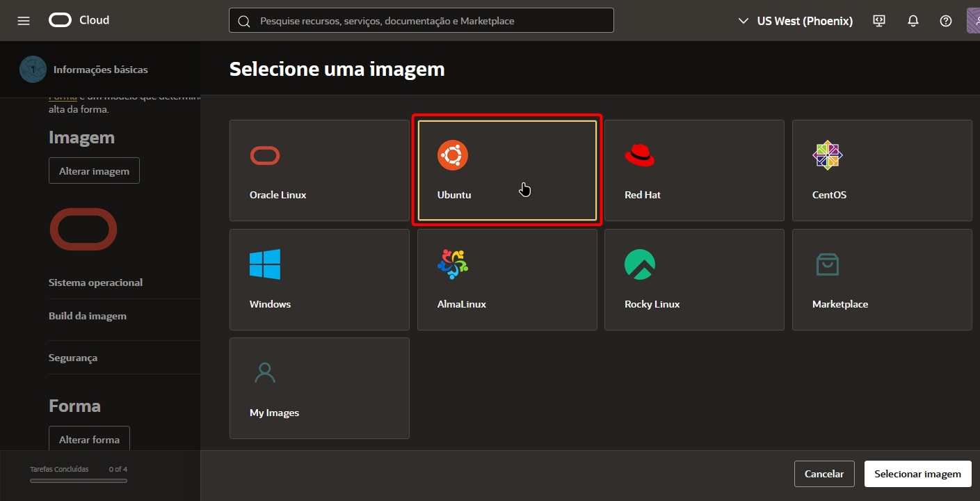Expand the US West (Phoenix) region dropdown

[x=796, y=21]
